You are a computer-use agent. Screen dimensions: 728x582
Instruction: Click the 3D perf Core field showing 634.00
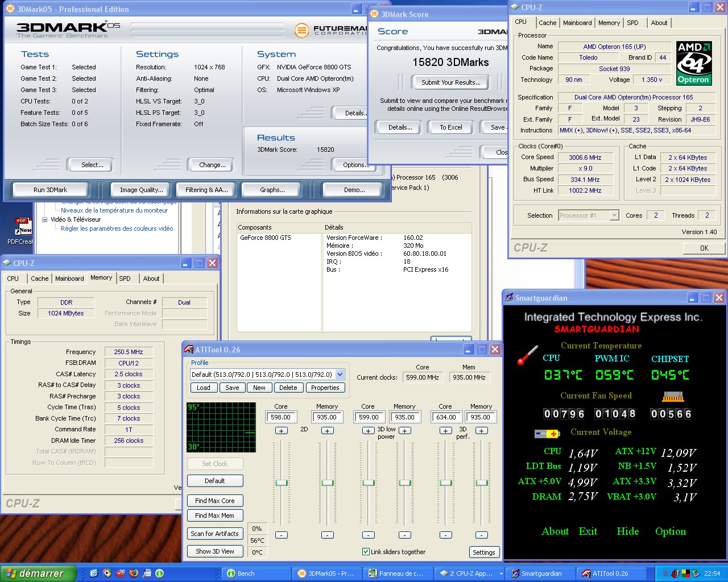point(446,417)
